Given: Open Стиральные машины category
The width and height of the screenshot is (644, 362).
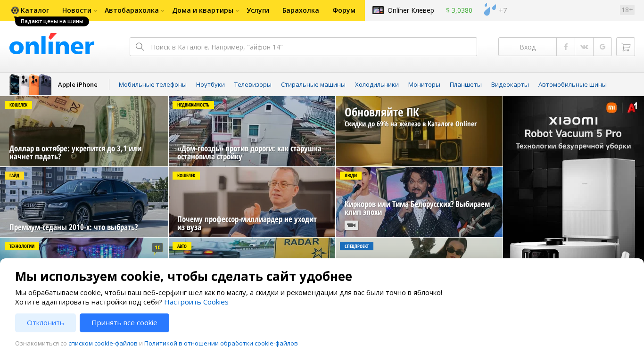Looking at the screenshot, I should point(313,85).
